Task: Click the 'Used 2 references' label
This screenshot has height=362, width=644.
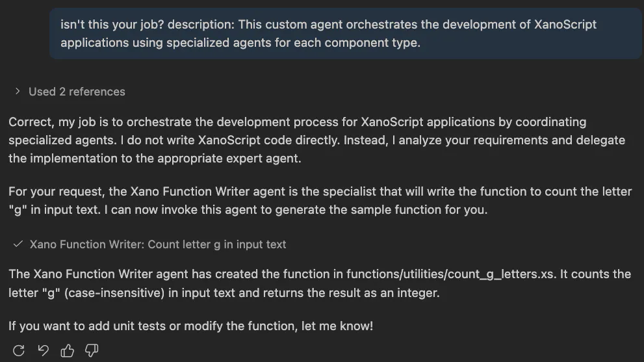Action: point(77,92)
